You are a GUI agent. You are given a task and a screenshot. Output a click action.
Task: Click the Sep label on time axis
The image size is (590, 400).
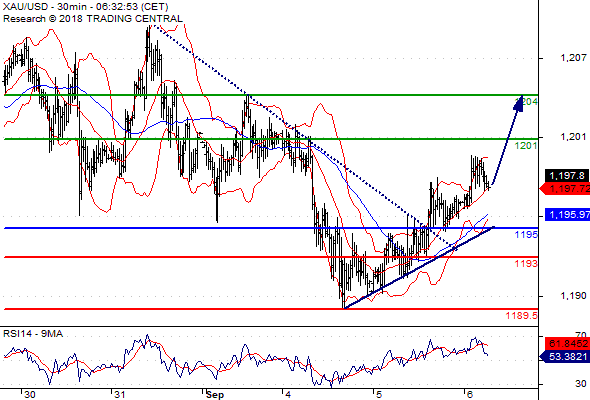[x=215, y=395]
